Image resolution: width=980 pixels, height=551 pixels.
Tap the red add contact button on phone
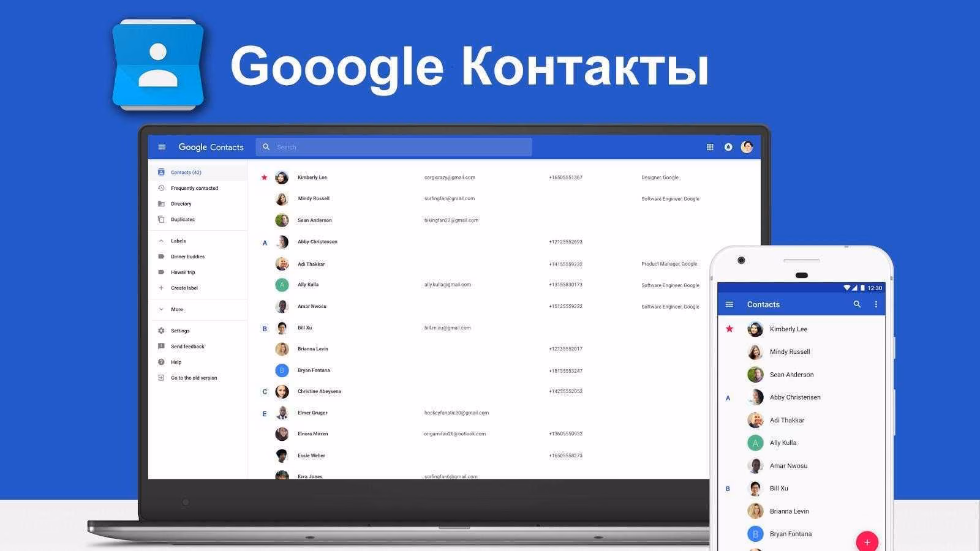click(867, 542)
